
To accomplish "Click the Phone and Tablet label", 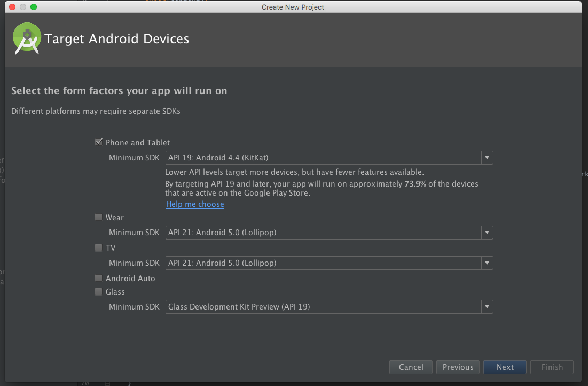I will coord(138,143).
